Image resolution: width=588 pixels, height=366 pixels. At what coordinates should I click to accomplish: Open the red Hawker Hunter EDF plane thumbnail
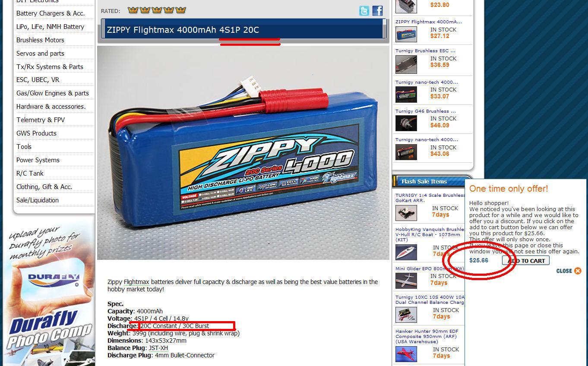(x=406, y=354)
